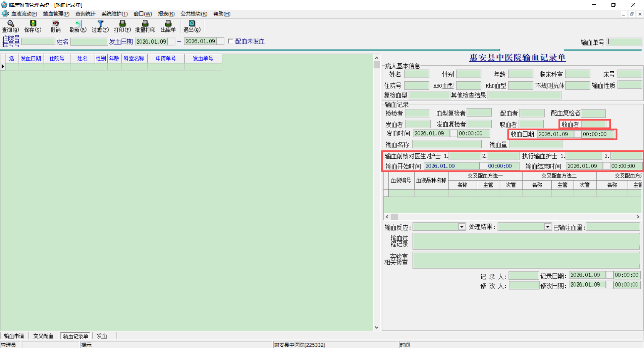Screen dimensions: 644x348
Task: Open date picker for 发血日期 end date
Action: point(220,42)
